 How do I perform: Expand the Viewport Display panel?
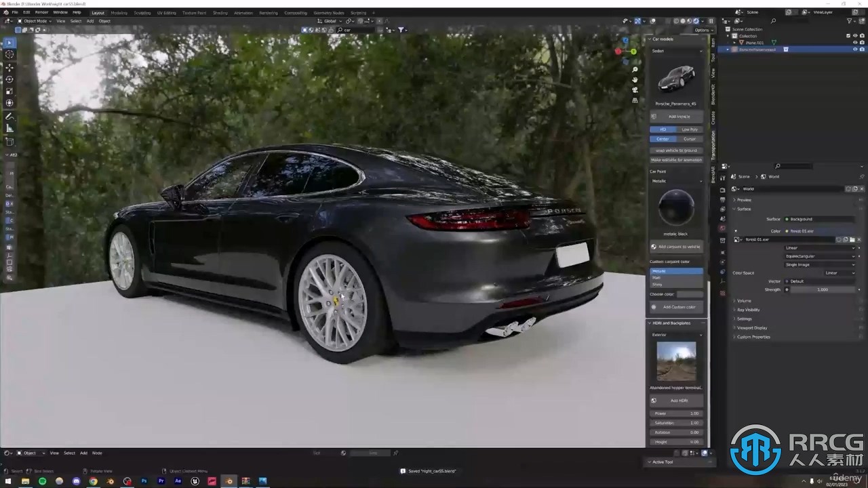(751, 328)
